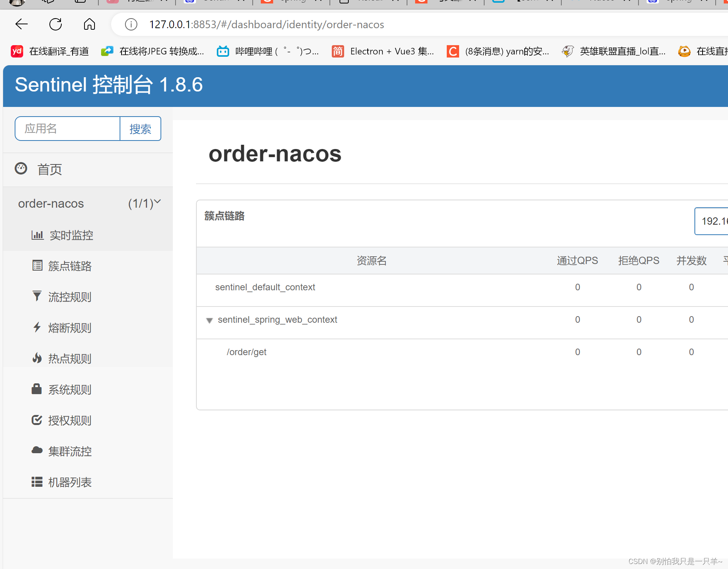The height and width of the screenshot is (569, 728).
Task: Go to browser home icon
Action: 90,24
